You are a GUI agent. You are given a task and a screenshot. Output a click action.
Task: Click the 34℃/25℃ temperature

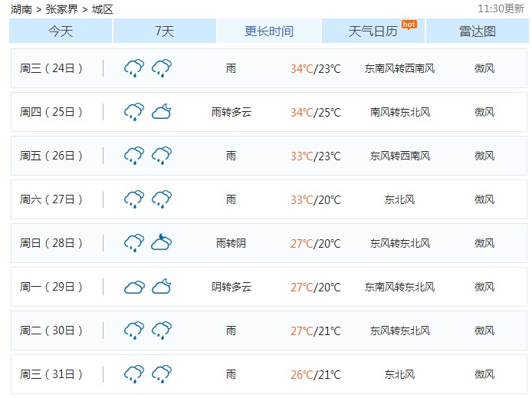[x=316, y=112]
